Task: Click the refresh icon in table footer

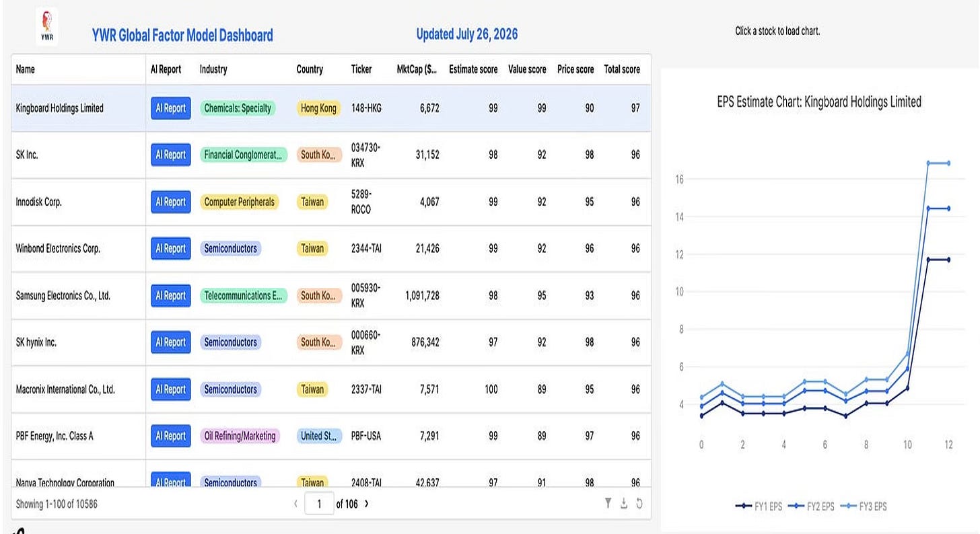Action: [x=639, y=503]
